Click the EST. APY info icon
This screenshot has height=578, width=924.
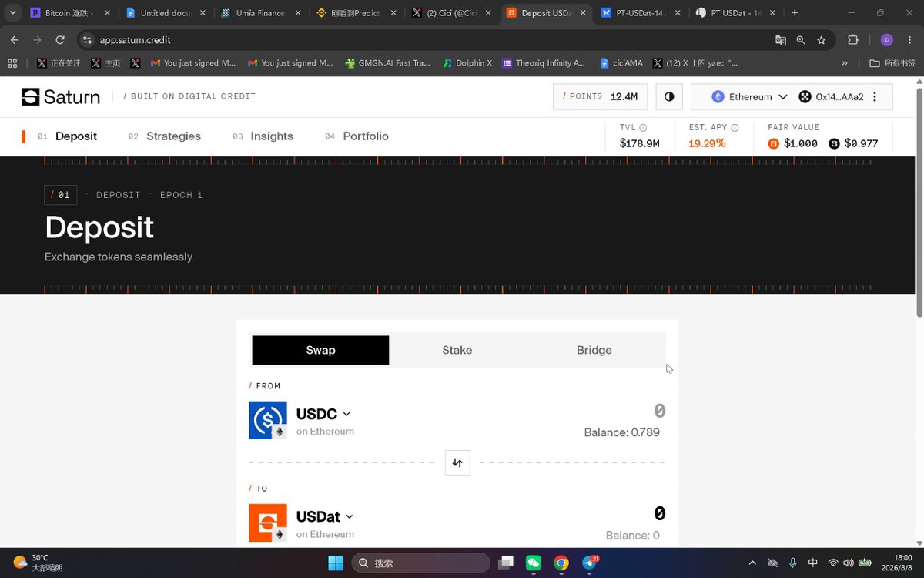735,128
